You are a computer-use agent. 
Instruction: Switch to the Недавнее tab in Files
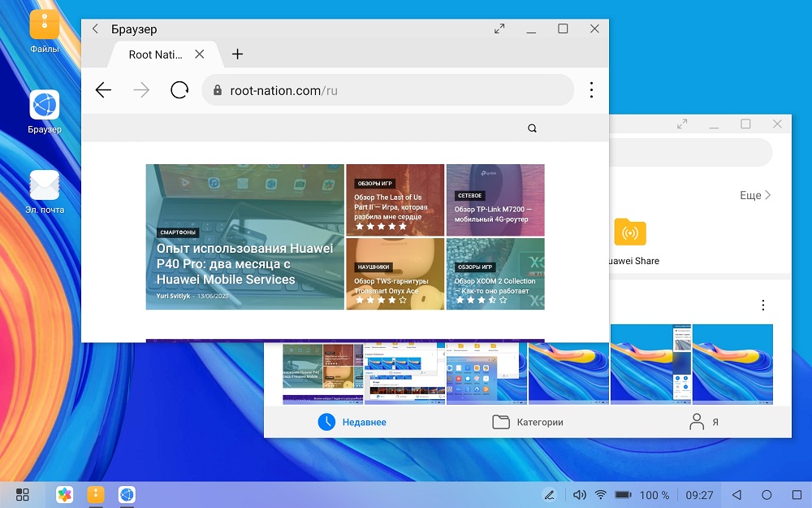tap(352, 422)
